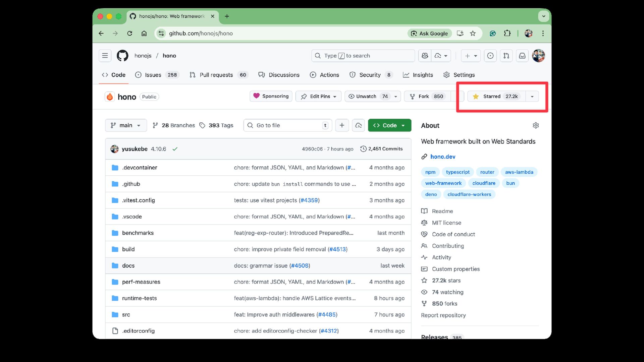Open the pull requests icon in header
644x362 pixels.
click(506, 56)
